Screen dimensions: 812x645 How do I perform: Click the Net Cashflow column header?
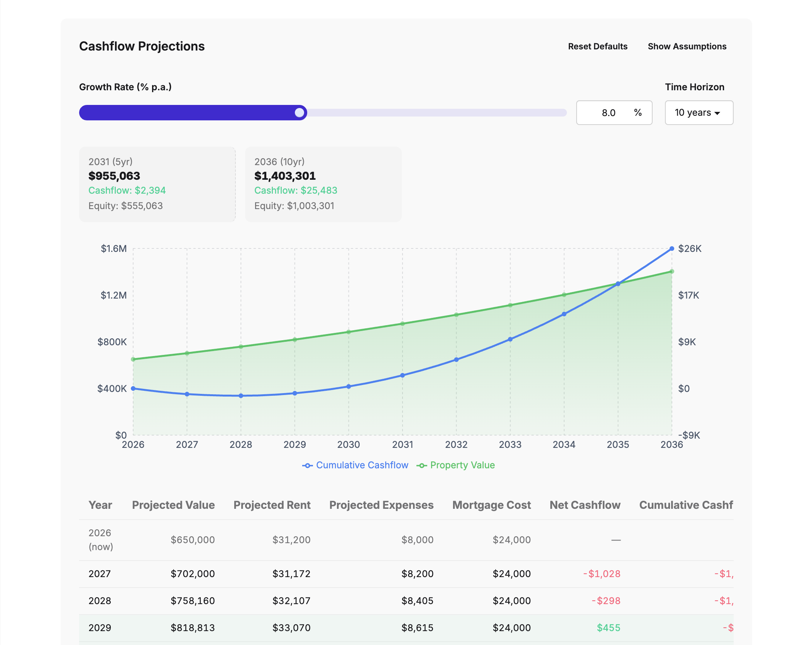(585, 505)
